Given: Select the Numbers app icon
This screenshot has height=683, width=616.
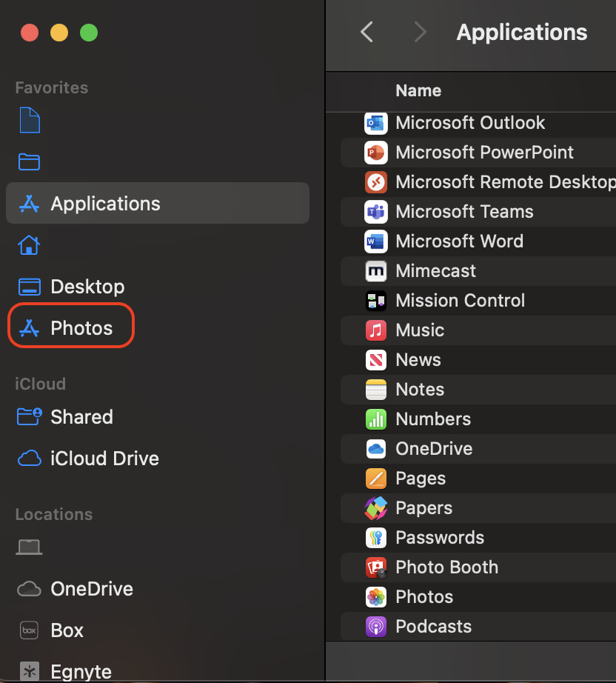Looking at the screenshot, I should (376, 419).
